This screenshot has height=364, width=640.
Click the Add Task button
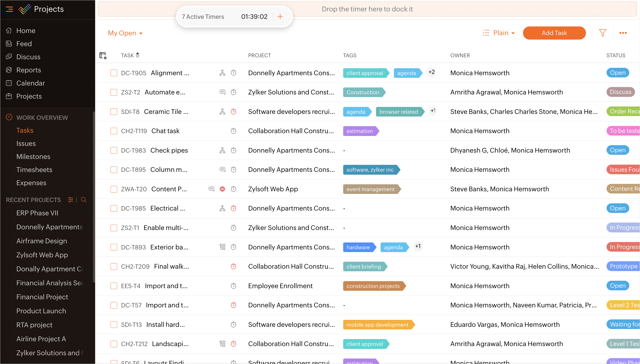554,33
